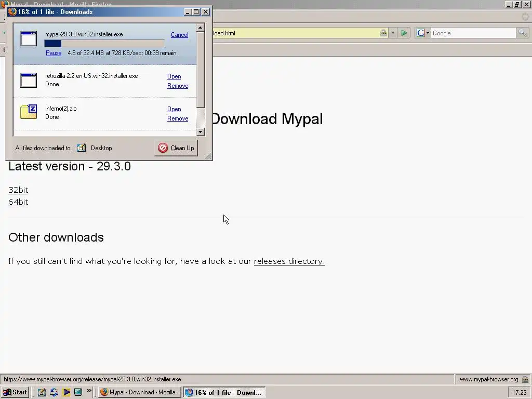Image resolution: width=532 pixels, height=399 pixels.
Task: Click the taskbar clock showing 17:23
Action: pyautogui.click(x=520, y=393)
